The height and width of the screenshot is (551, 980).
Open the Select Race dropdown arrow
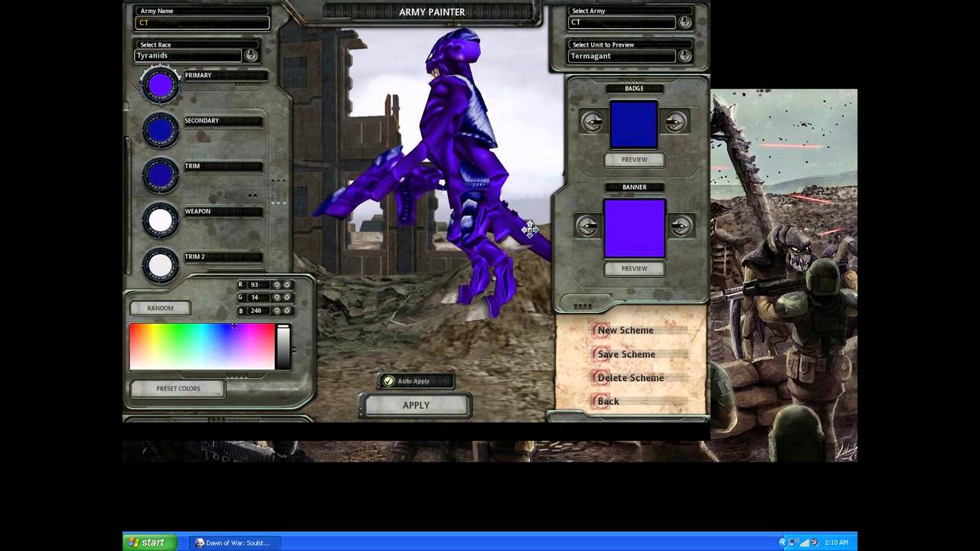(250, 55)
